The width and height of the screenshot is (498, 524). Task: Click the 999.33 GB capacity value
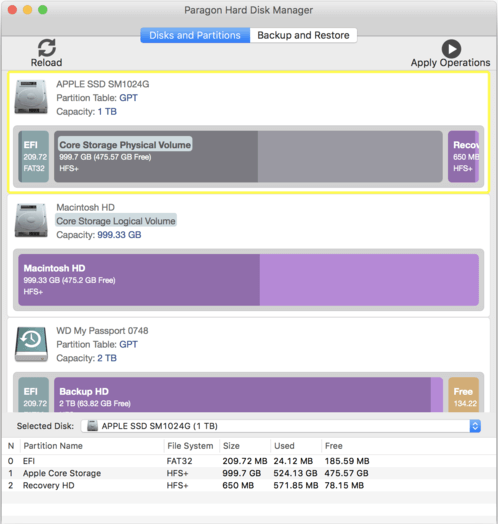pyautogui.click(x=119, y=235)
